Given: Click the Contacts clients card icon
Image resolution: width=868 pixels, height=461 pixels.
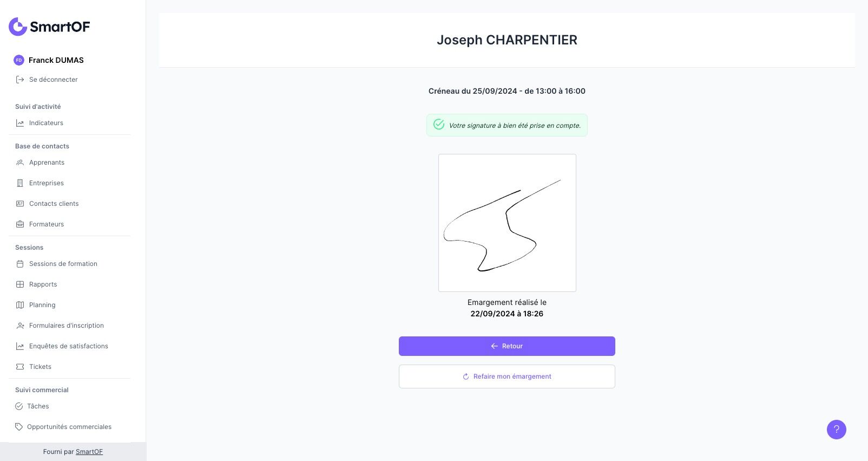Looking at the screenshot, I should (20, 204).
